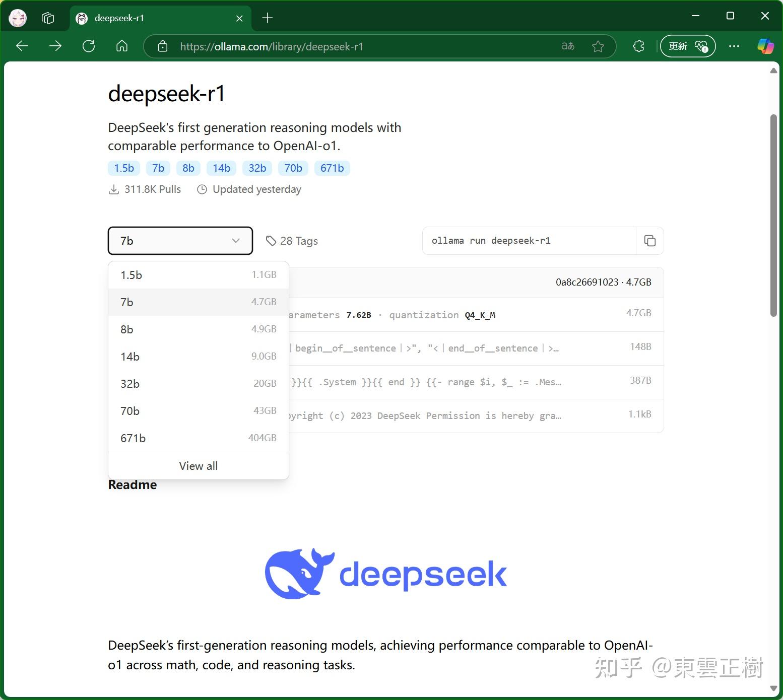
Task: Open a new browser tab
Action: (x=267, y=18)
